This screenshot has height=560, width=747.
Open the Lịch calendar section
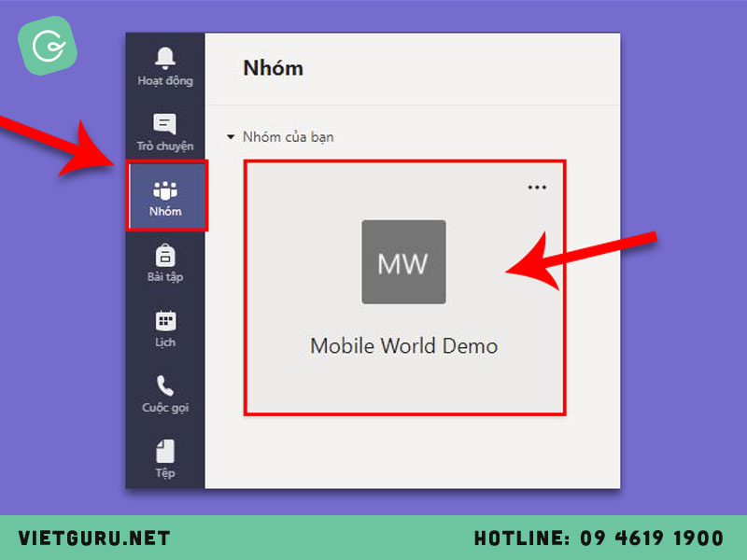pyautogui.click(x=165, y=329)
